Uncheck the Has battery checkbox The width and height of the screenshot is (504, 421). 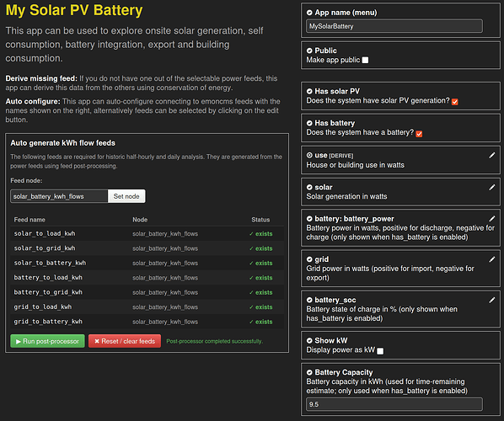(419, 134)
